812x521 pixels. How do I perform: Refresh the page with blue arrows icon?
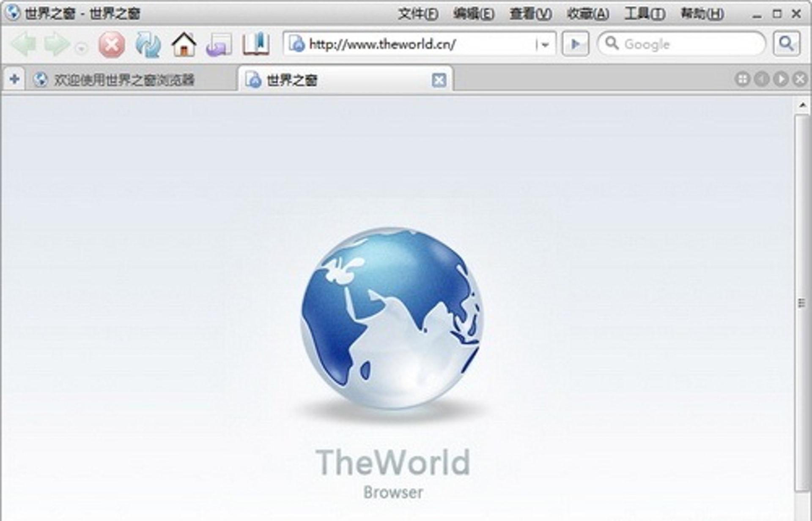pyautogui.click(x=148, y=44)
